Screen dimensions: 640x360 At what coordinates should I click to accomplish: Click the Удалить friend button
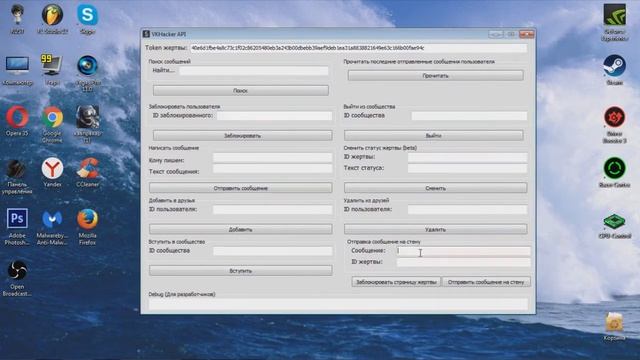[436, 229]
